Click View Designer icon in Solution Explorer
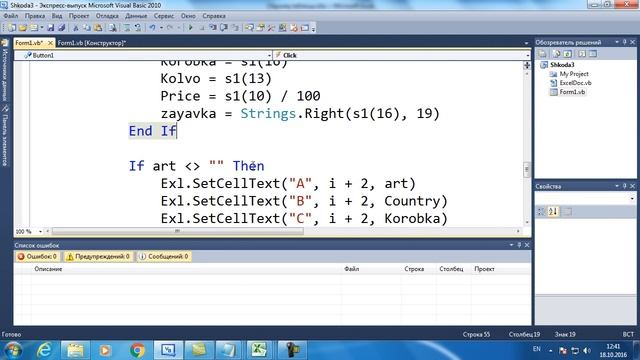 593,54
